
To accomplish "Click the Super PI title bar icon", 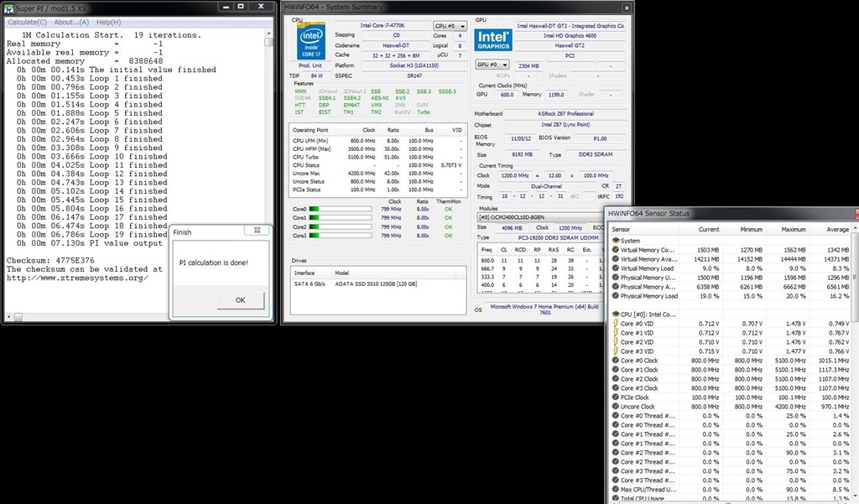I will pyautogui.click(x=9, y=8).
